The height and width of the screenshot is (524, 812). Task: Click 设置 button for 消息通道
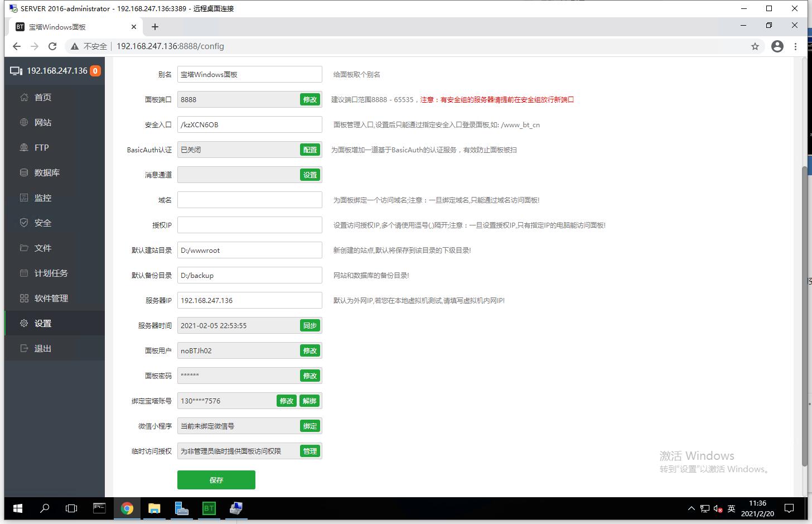(x=310, y=175)
